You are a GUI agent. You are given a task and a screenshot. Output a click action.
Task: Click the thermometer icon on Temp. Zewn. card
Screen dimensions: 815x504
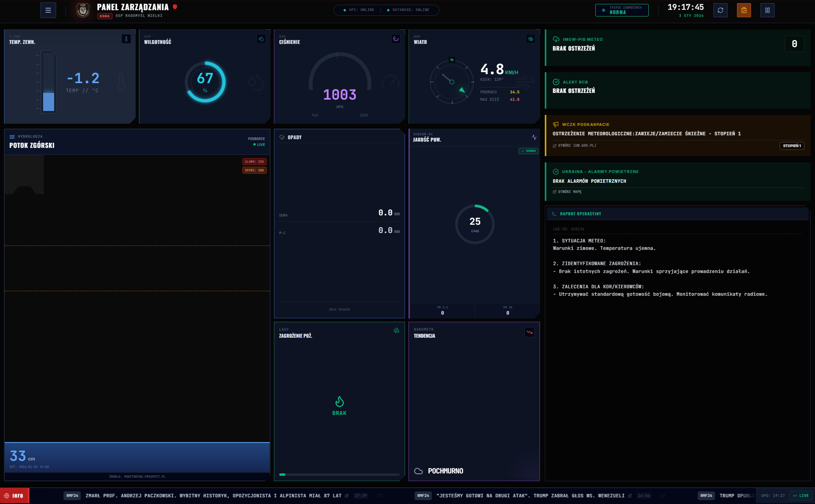point(126,39)
